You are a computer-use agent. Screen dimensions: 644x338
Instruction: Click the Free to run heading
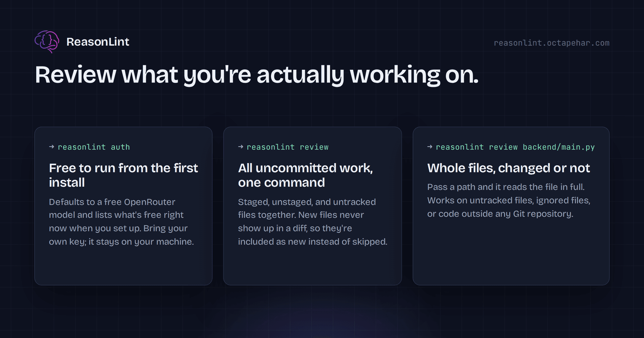[x=123, y=175]
